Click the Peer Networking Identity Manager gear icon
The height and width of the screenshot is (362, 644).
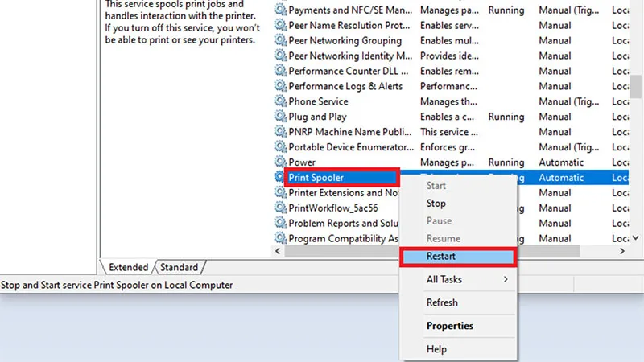(280, 56)
